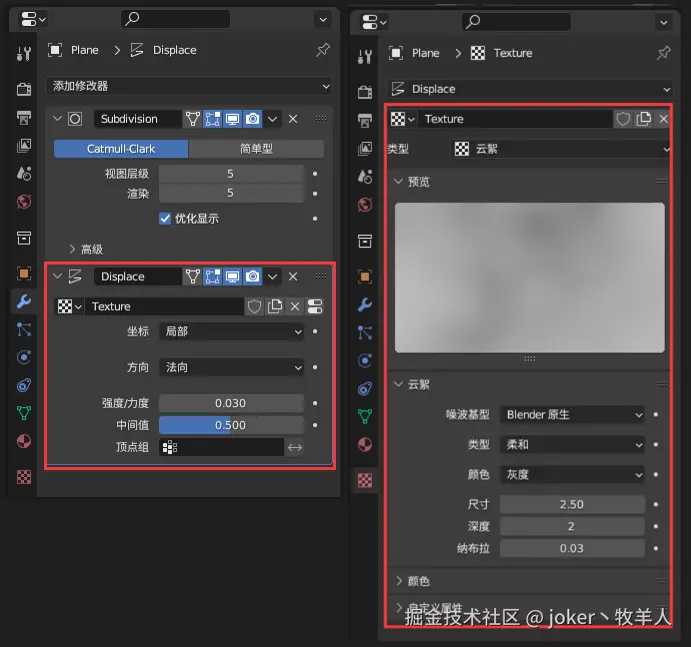Screen dimensions: 691x647
Task: Open Particles properties tab in left panel
Action: point(24,329)
